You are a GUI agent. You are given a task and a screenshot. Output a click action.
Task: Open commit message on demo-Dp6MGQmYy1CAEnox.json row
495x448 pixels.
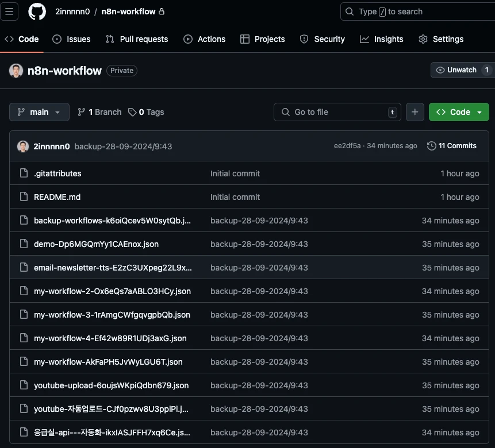click(x=259, y=244)
